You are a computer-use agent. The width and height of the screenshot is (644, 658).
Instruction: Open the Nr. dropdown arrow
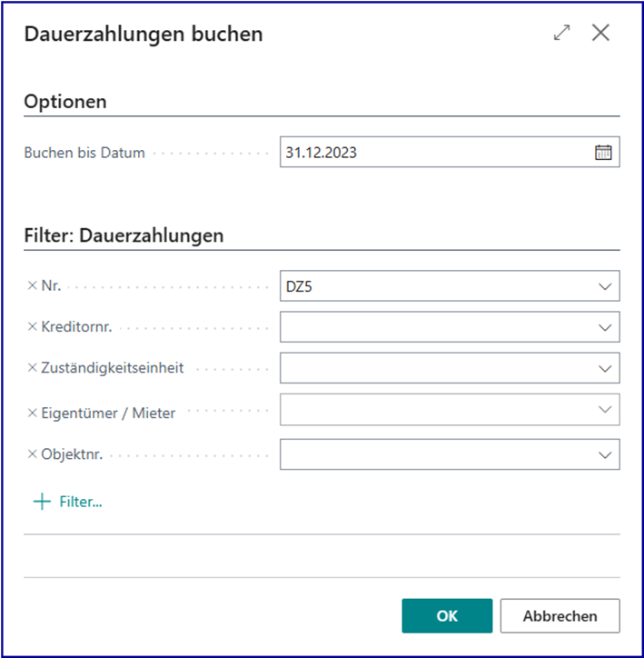point(605,286)
